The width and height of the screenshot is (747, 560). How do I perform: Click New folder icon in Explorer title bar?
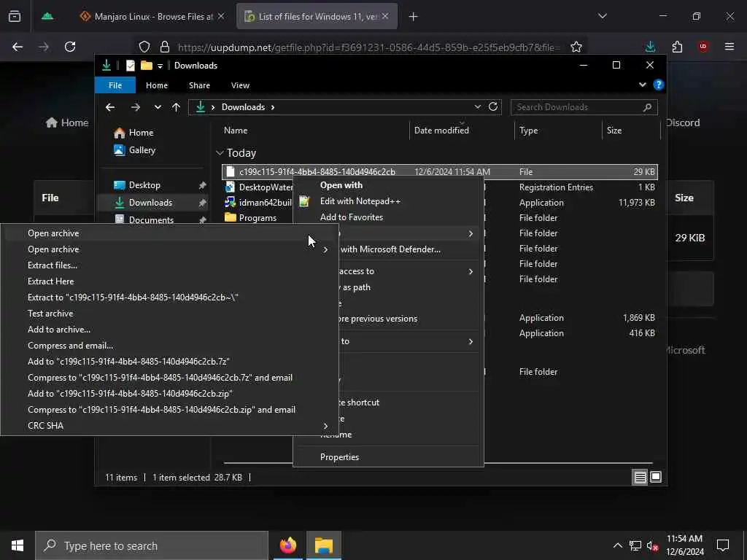click(x=146, y=65)
